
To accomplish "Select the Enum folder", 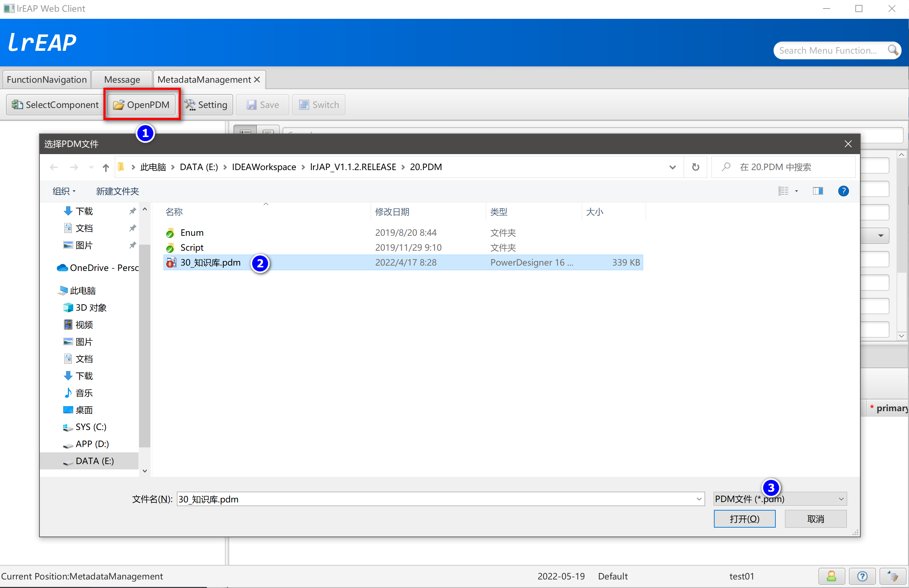I will [x=403, y=233].
